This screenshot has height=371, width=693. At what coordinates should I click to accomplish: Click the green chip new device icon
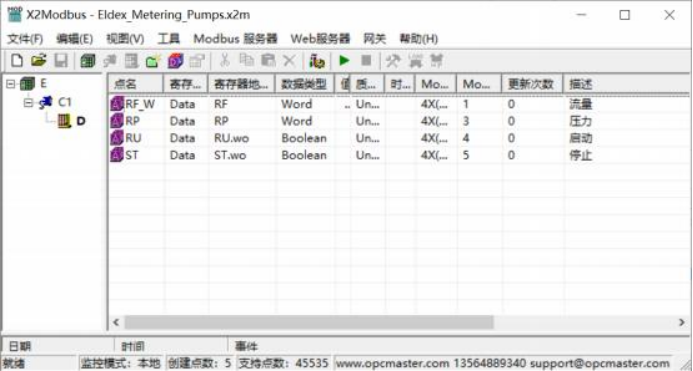coord(88,61)
